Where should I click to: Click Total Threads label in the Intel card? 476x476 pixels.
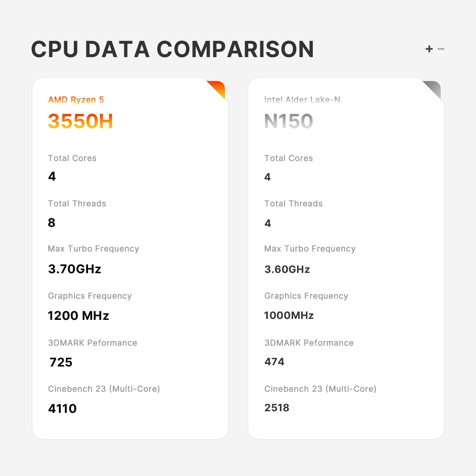click(293, 203)
